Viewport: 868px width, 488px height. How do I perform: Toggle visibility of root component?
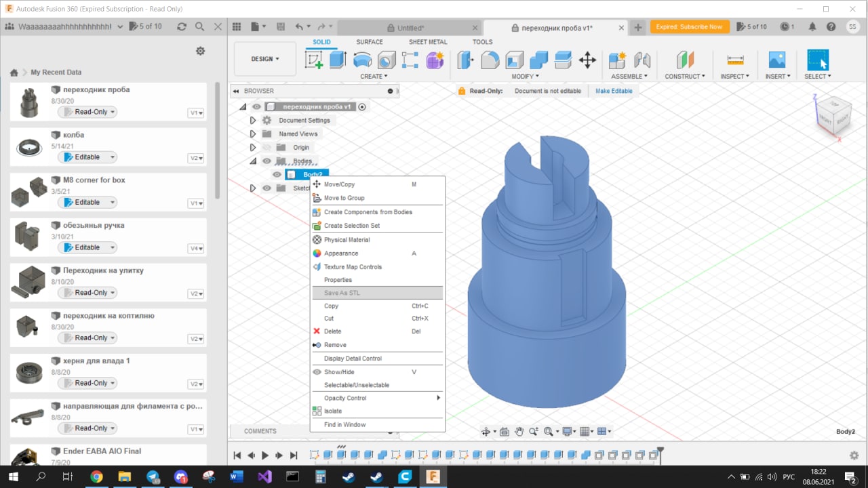(x=256, y=106)
